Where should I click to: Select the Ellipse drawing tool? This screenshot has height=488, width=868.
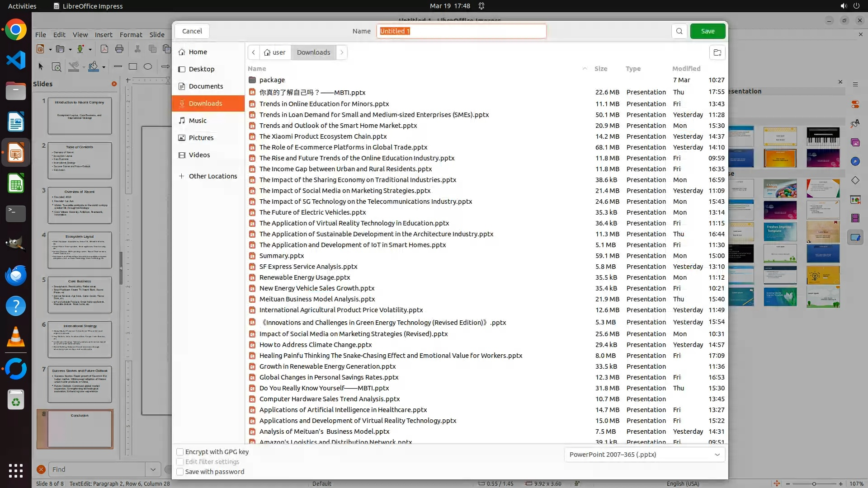148,66
